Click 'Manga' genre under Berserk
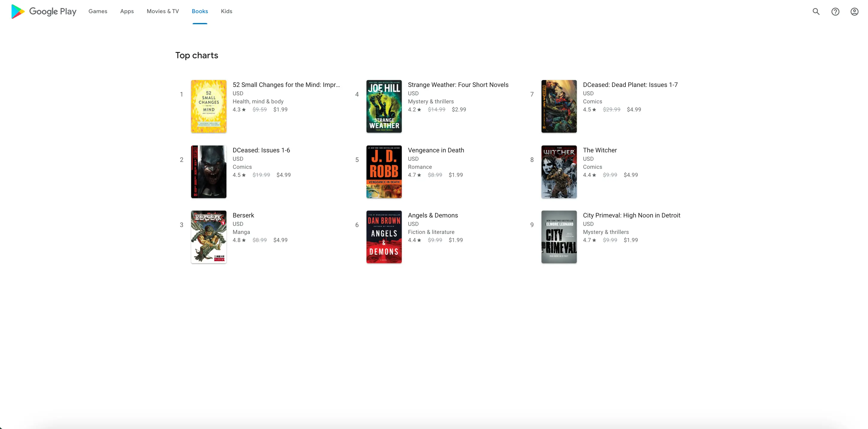868x429 pixels. [x=241, y=232]
